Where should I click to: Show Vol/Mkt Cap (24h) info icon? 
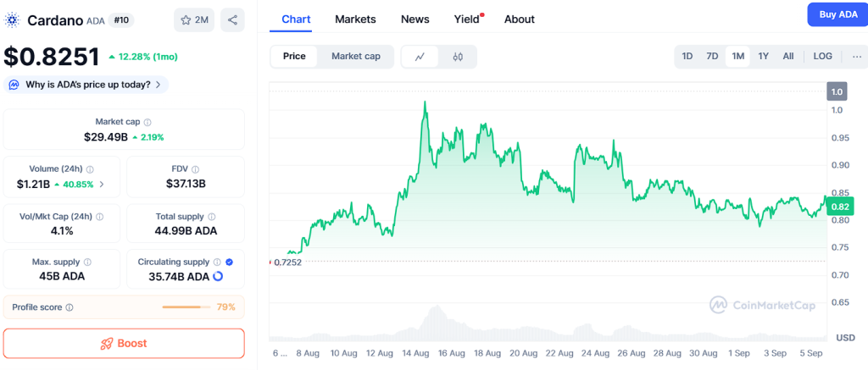coord(100,217)
